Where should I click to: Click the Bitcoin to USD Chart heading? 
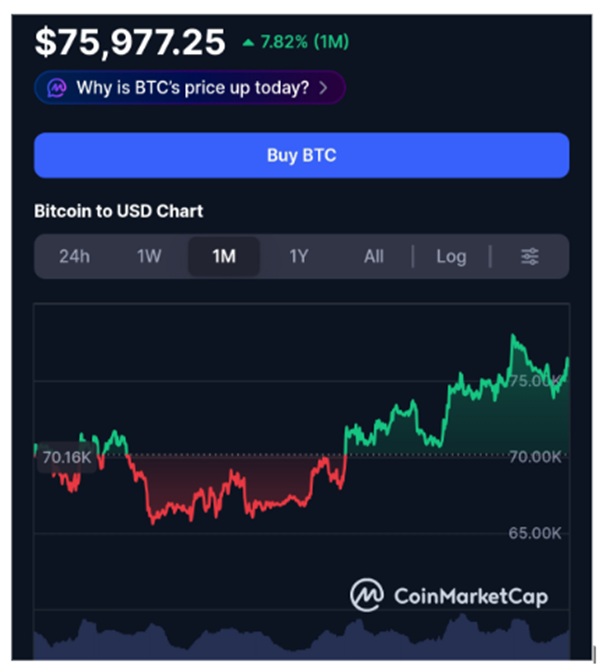(118, 211)
